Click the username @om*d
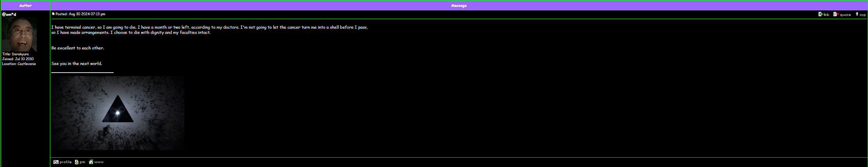This screenshot has width=868, height=167. [9, 14]
